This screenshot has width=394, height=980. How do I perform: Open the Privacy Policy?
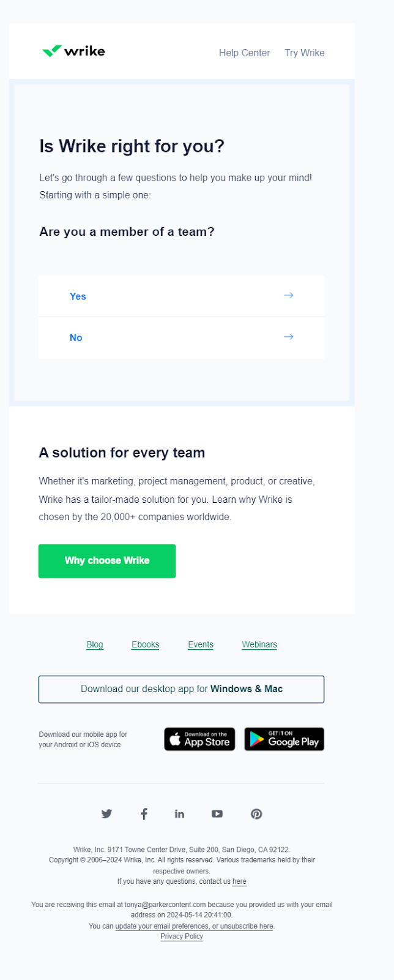pos(181,936)
